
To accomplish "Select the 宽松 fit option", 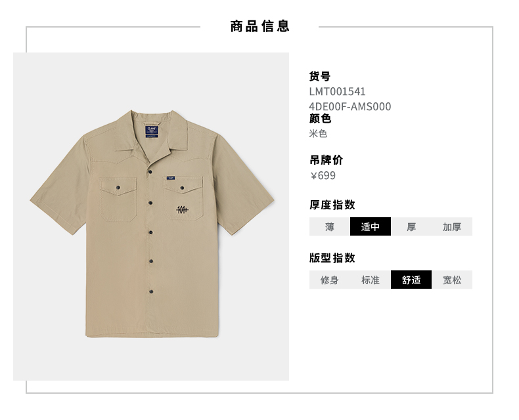I will [x=452, y=280].
